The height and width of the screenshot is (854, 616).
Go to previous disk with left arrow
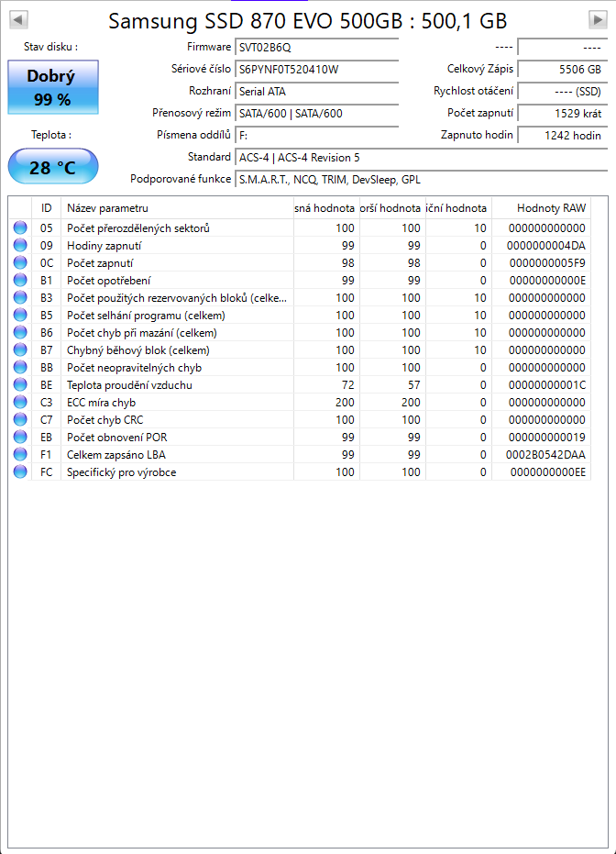tap(18, 20)
